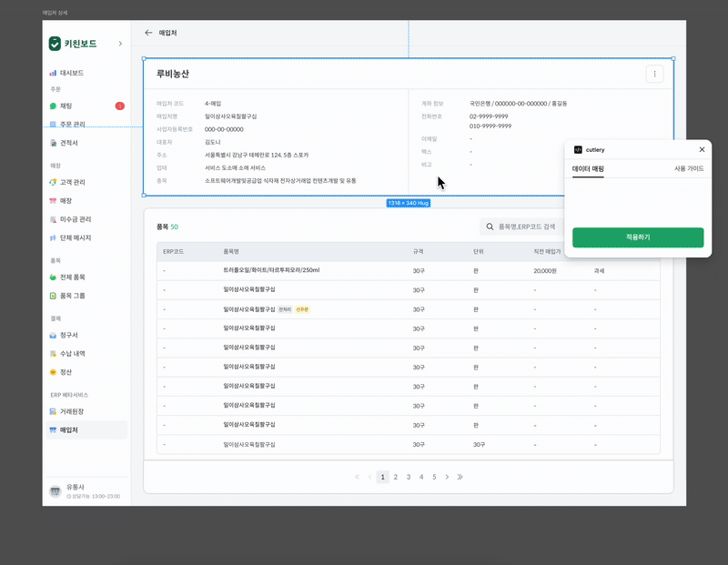
Task: Go to the next page arrow
Action: (x=447, y=477)
